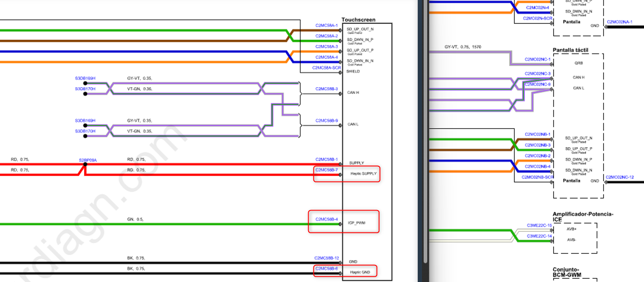644x282 pixels.
Task: Click the C2MC58A-2 connector link
Action: point(327,36)
